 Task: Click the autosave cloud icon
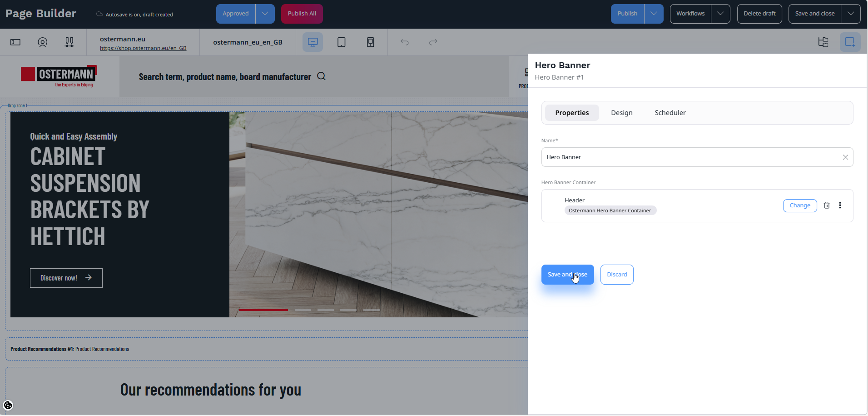[x=99, y=14]
